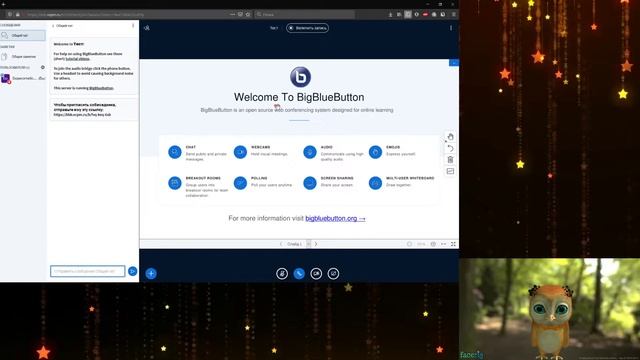This screenshot has width=640, height=360.
Task: Bookmark this page with star icon
Action: point(248,14)
